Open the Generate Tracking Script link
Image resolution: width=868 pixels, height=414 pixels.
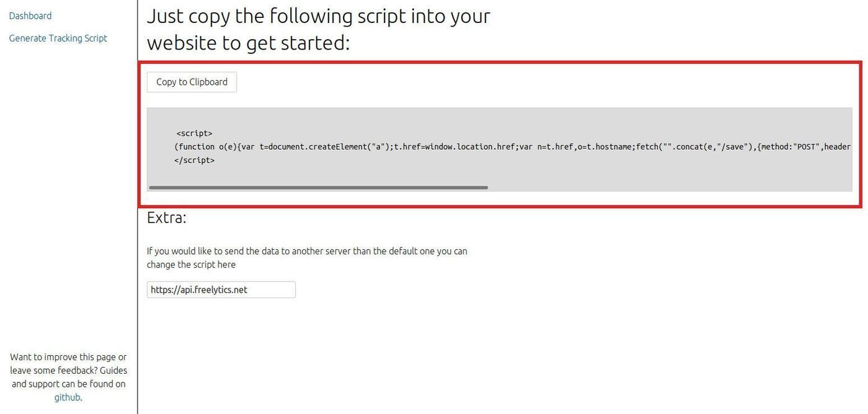58,38
